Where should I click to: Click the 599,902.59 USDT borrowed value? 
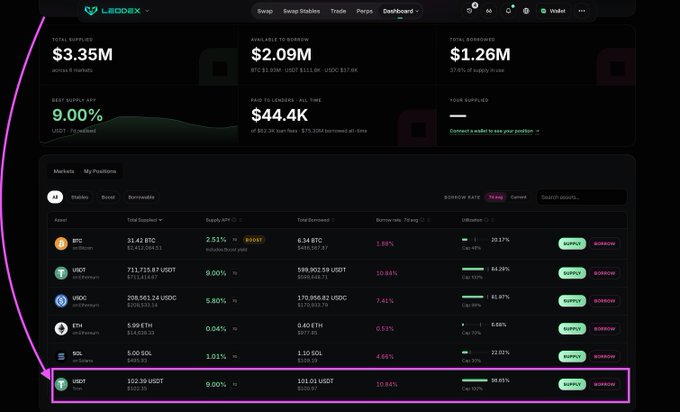click(322, 270)
